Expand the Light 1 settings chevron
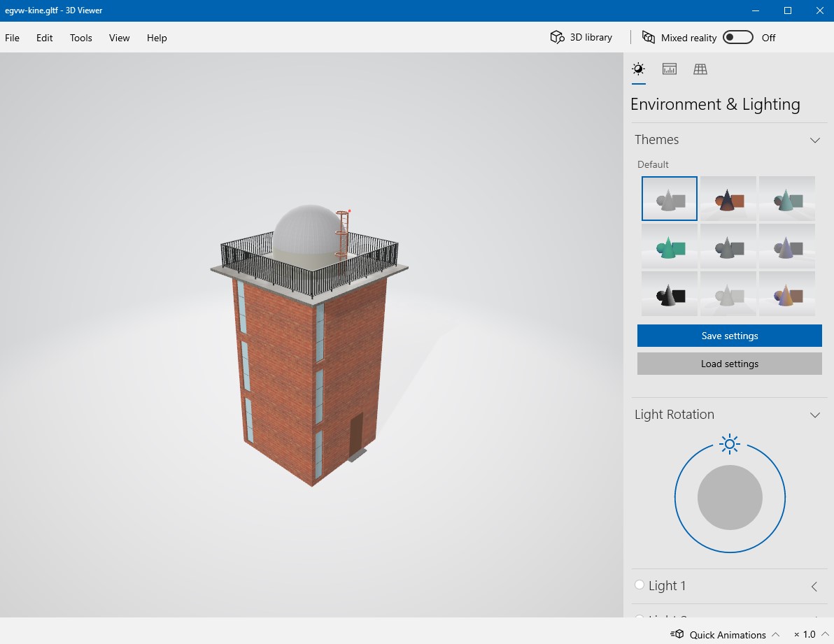834x644 pixels. coord(814,587)
